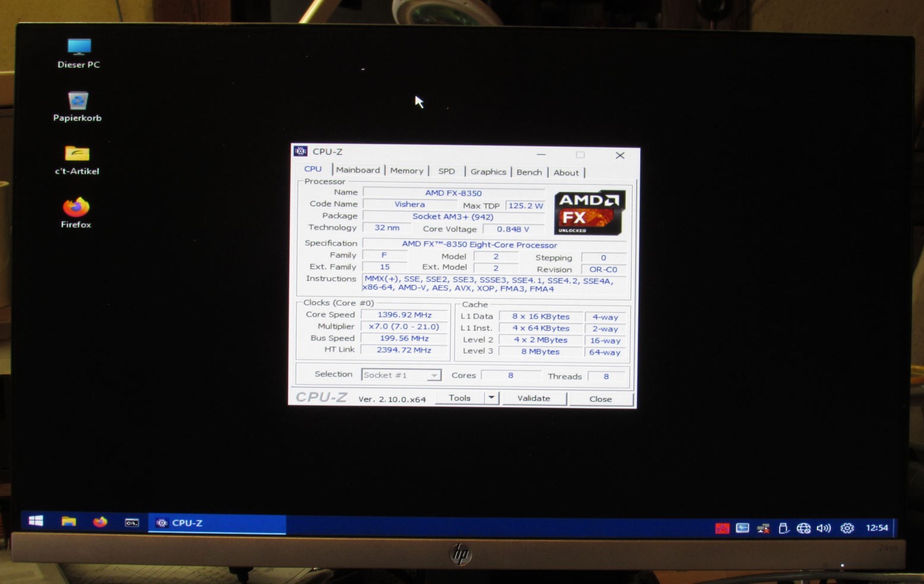Click the 32 nm technology value
The image size is (924, 584).
(x=387, y=228)
